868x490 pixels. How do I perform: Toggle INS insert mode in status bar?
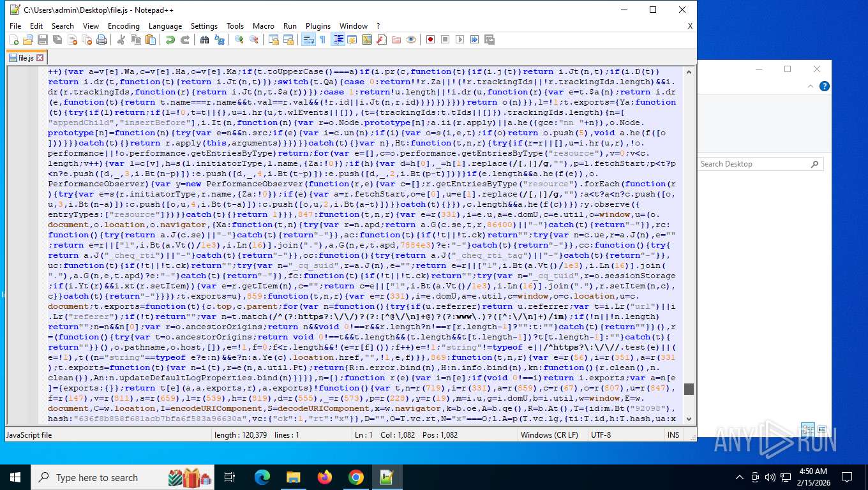pos(673,435)
